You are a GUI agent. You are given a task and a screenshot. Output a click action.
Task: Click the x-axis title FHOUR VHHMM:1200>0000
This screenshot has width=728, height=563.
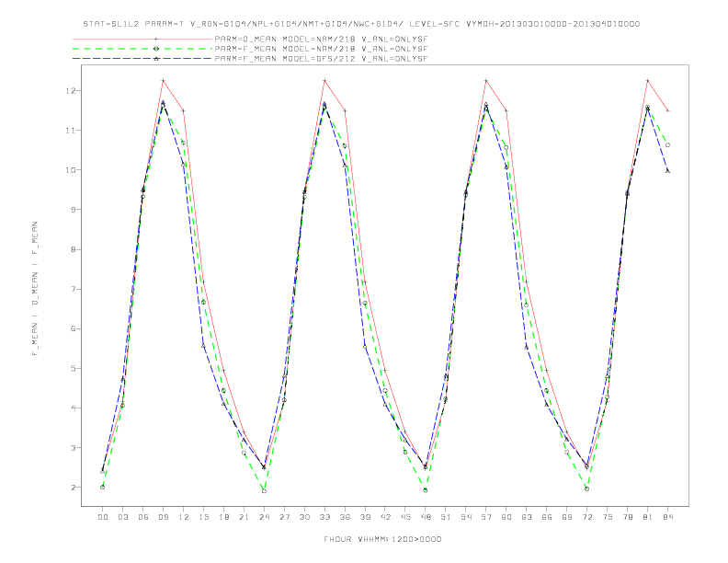coord(382,539)
